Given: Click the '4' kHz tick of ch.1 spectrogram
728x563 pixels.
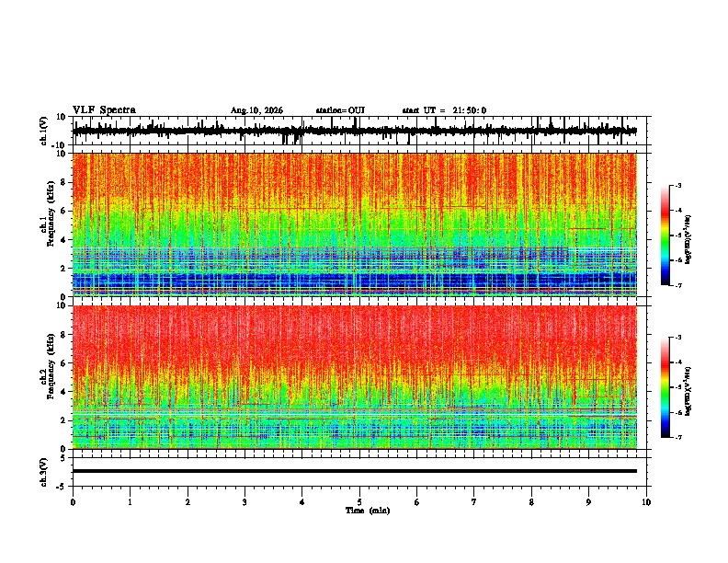Looking at the screenshot, I should [63, 240].
